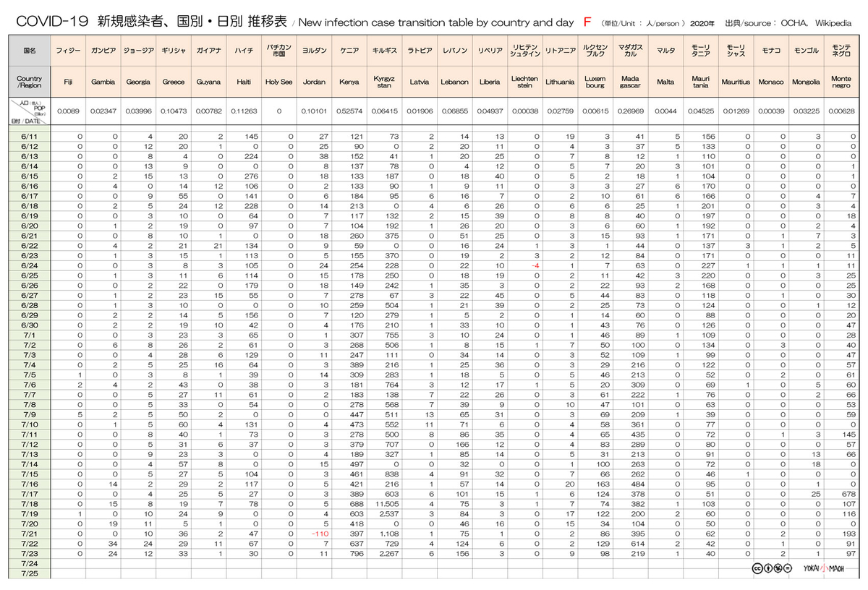The image size is (868, 590).
Task: Click the Kyrgyzstan value 2,537
Action: coord(389,513)
